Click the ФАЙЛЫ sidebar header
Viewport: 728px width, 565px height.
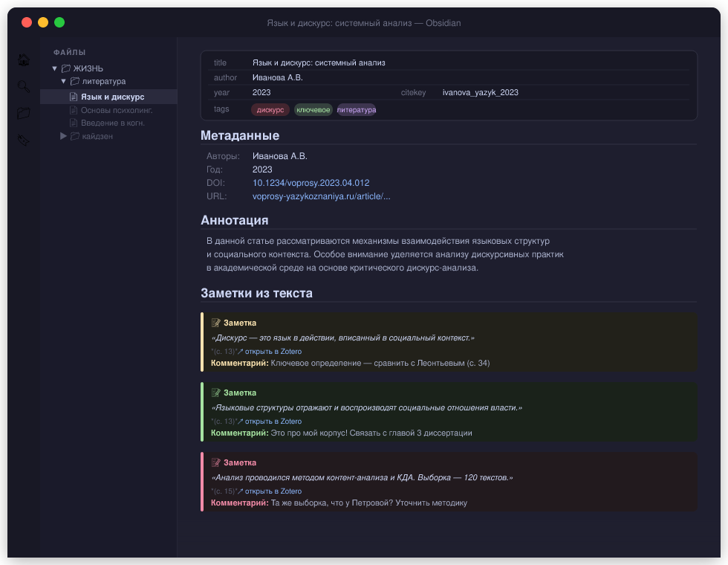pyautogui.click(x=69, y=52)
